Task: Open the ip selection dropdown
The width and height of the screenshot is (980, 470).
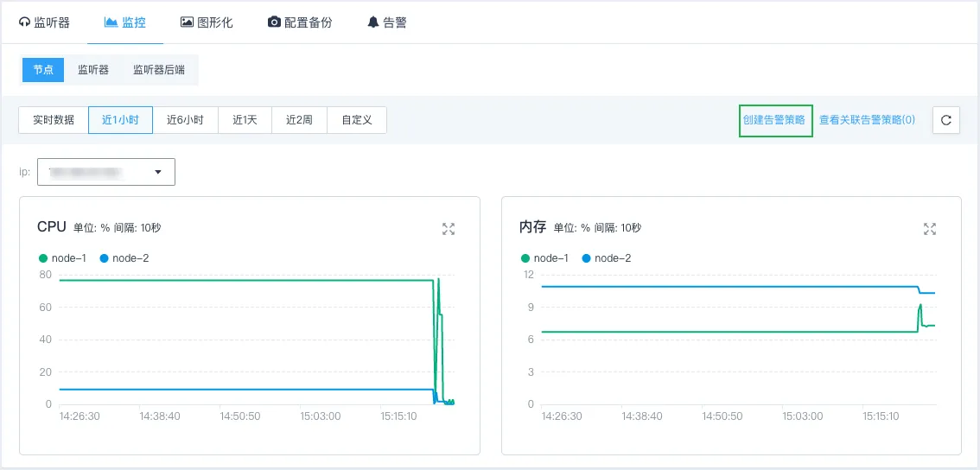Action: coord(106,172)
